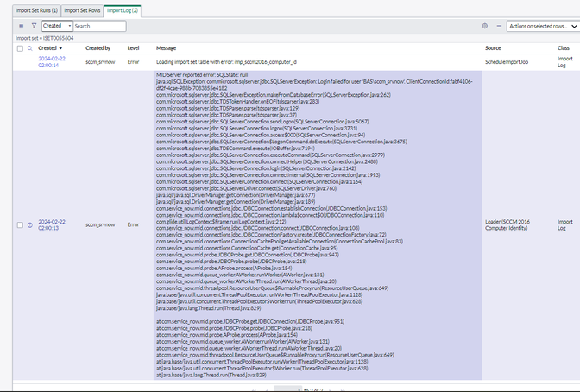Click 'MID Server reported error: SQLState: null' line

(202, 75)
